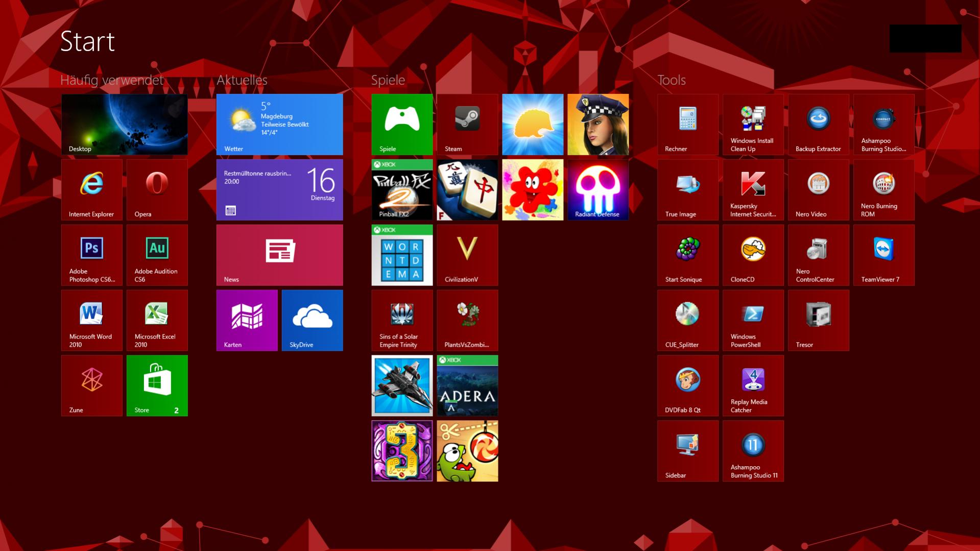Open Adobe Audition CS6 tile
The image size is (980, 551).
coord(157,255)
